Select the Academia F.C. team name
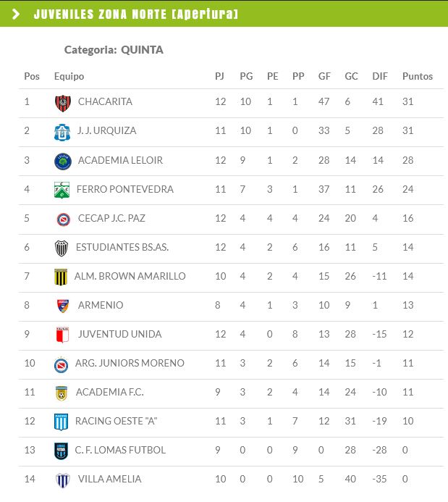Image resolution: width=448 pixels, height=502 pixels. click(110, 392)
